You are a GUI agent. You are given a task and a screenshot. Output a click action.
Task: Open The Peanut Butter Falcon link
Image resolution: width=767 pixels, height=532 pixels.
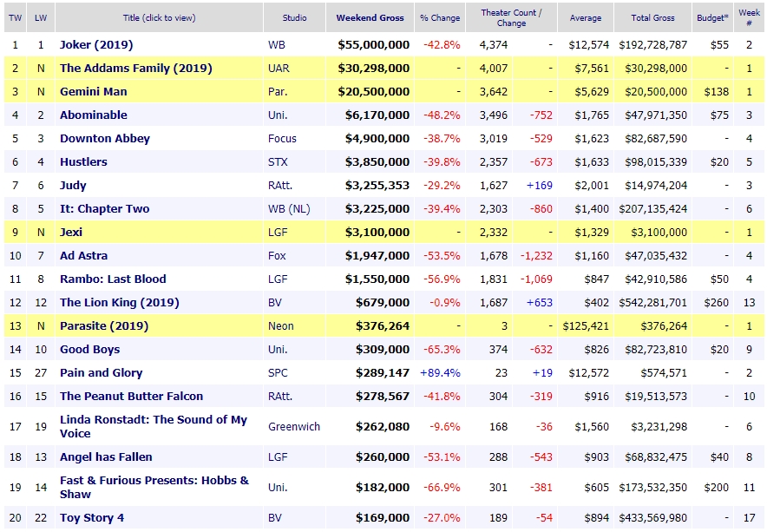point(132,397)
